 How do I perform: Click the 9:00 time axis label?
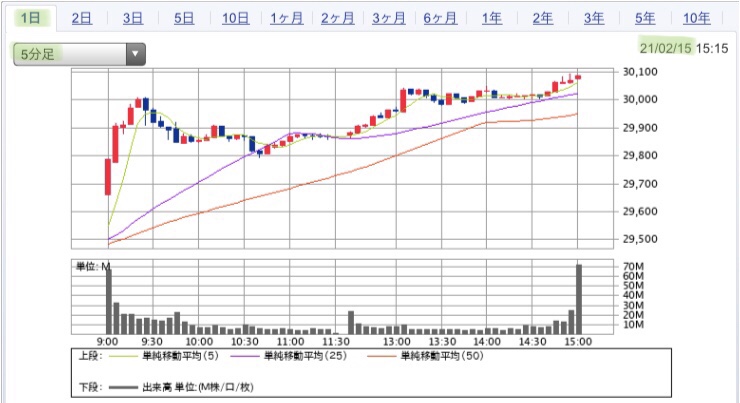pos(108,342)
